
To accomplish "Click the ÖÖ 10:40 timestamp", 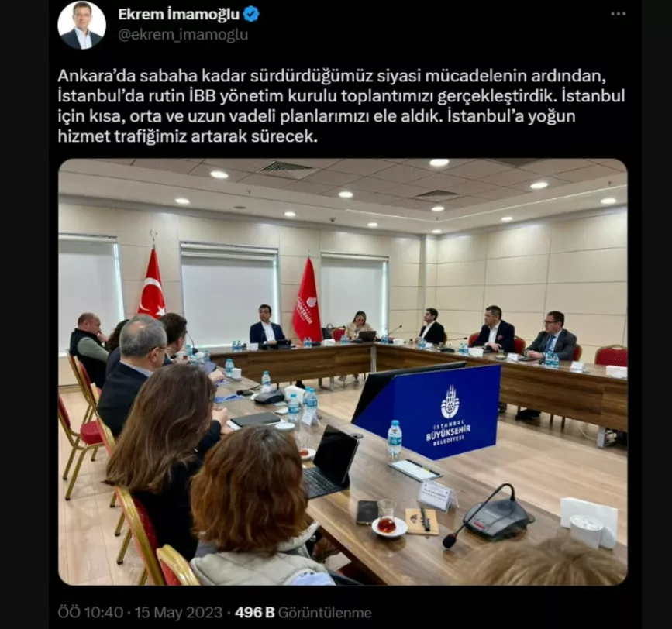I will 91,612.
